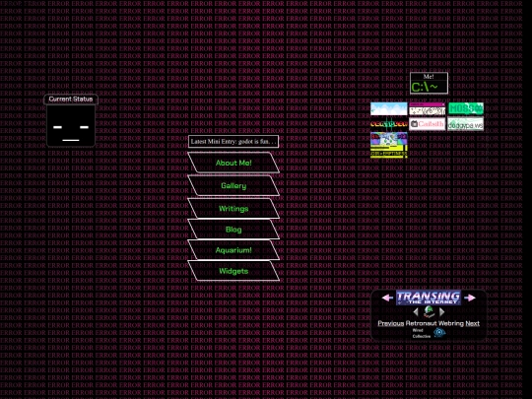Open the Caitsith site badge

(x=428, y=124)
